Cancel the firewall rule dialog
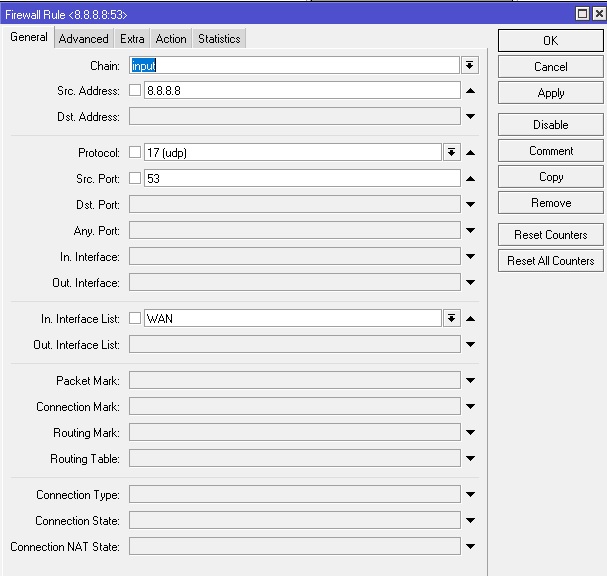 [x=550, y=67]
